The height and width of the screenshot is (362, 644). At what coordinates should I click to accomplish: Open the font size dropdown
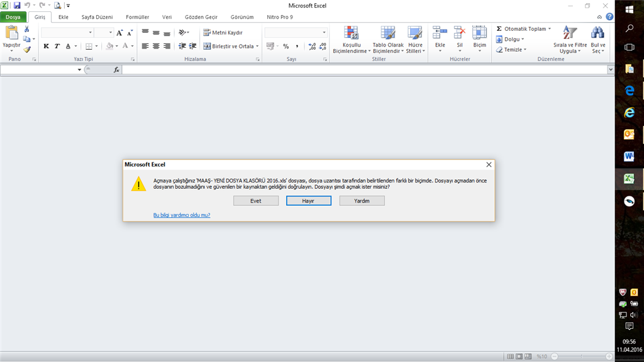110,33
